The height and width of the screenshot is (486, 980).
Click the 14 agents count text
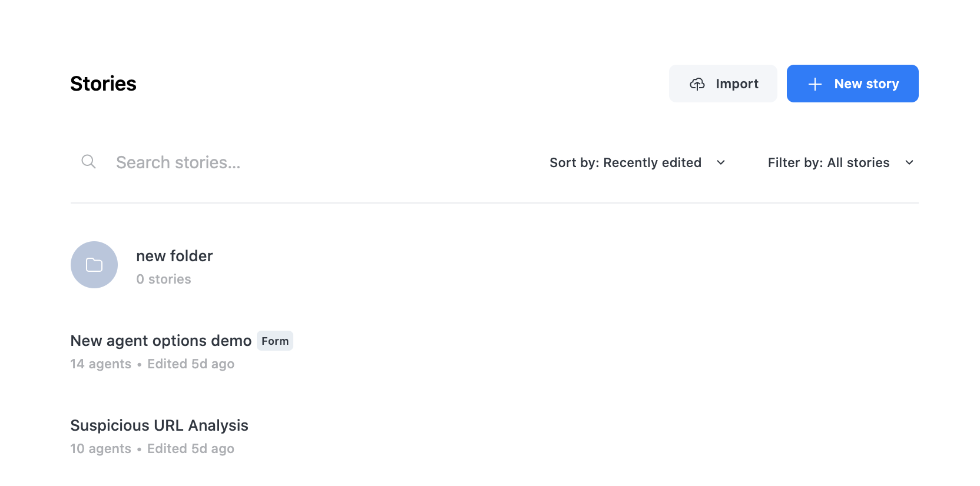coord(101,364)
